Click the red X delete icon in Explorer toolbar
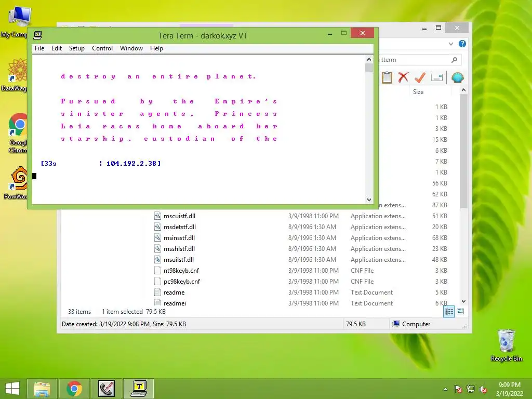532x399 pixels. (403, 77)
